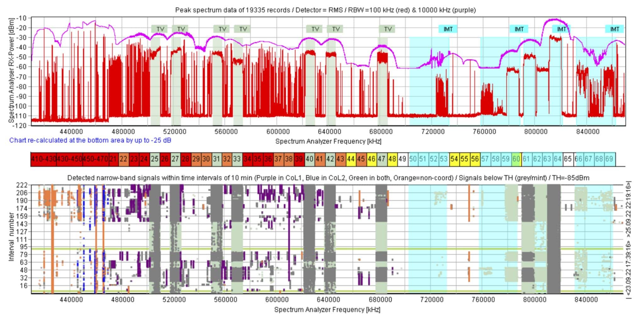The image size is (644, 319).
Task: Click the 410-430 band cell
Action: click(43, 159)
